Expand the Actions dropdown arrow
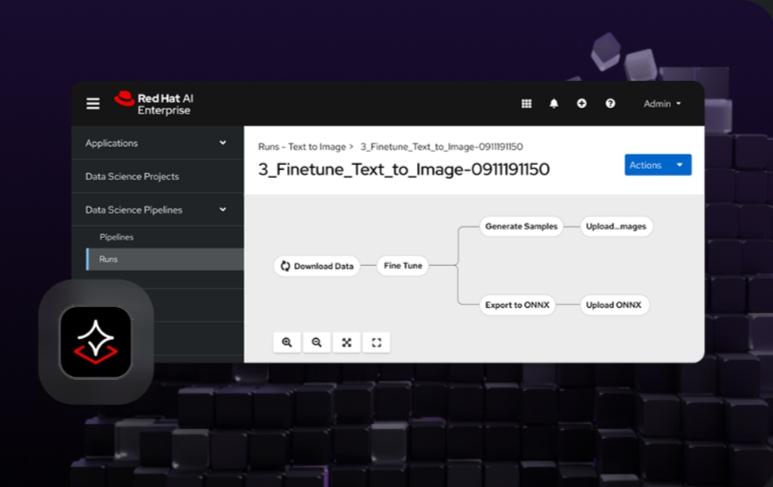The height and width of the screenshot is (487, 773). (x=680, y=165)
